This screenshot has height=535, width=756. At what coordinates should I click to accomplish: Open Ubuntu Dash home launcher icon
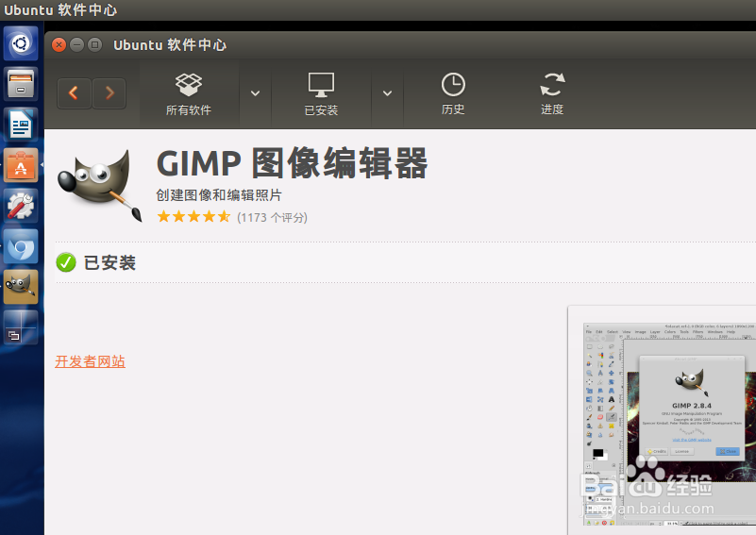pos(21,43)
